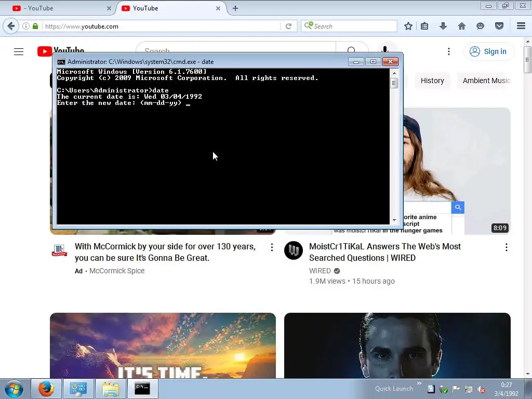Screen dimensions: 532x399
Task: Open YouTube settings three-dot menu
Action: [449, 51]
